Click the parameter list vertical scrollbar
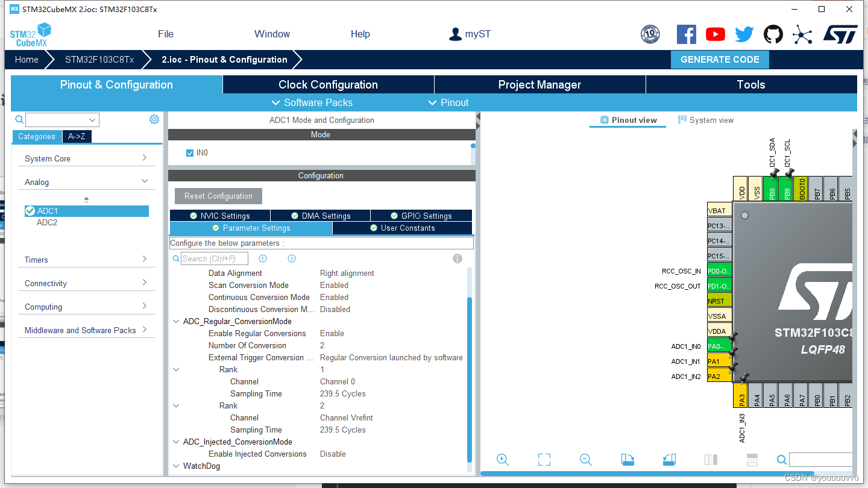 (470, 380)
